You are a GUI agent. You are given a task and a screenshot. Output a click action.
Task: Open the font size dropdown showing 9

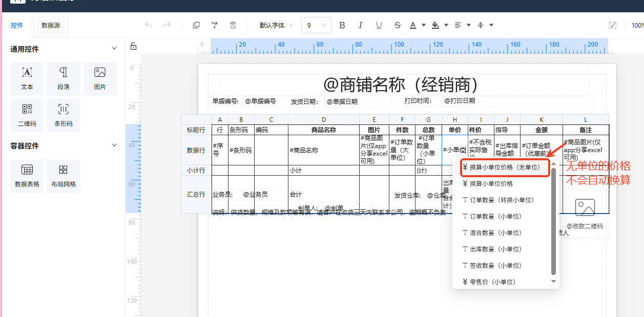(x=316, y=25)
